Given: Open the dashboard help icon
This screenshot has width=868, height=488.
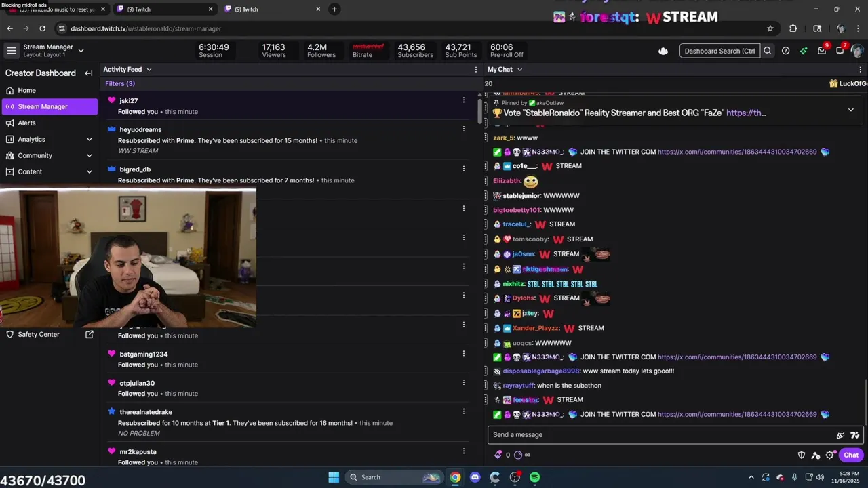Looking at the screenshot, I should [x=785, y=51].
